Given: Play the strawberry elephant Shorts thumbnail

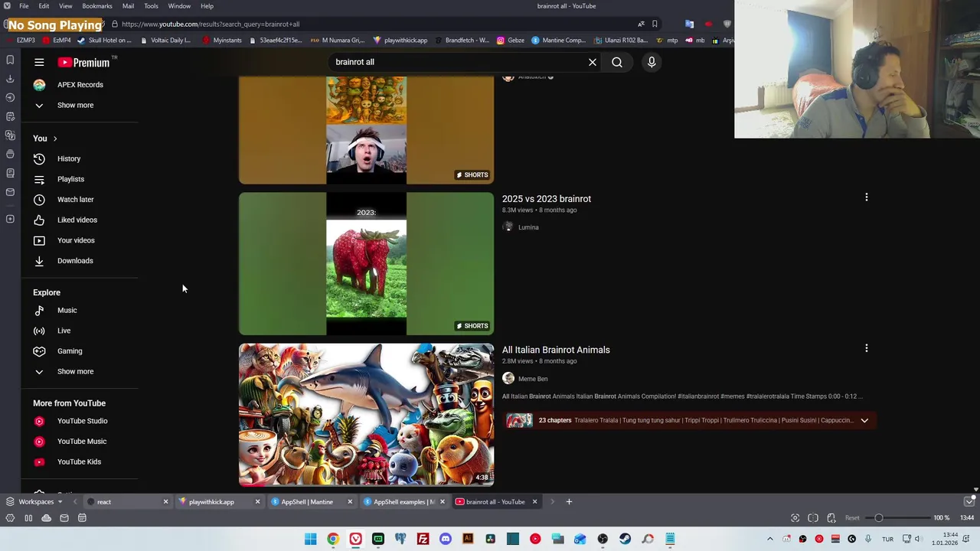Looking at the screenshot, I should (x=366, y=264).
